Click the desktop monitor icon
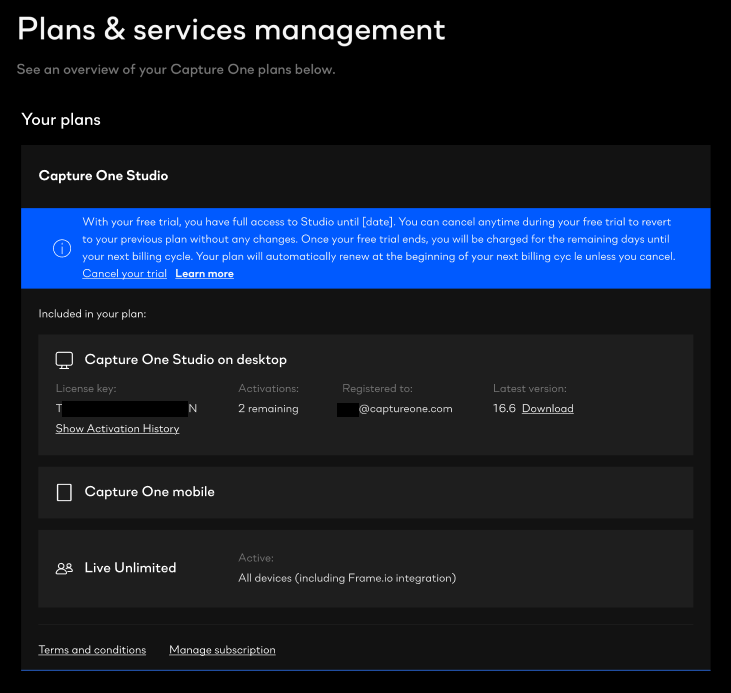The image size is (731, 693). tap(64, 360)
